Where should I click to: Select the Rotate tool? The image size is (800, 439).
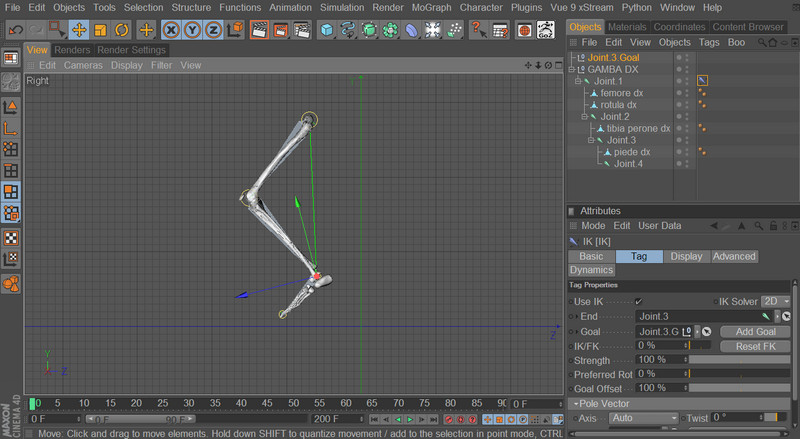coord(122,29)
